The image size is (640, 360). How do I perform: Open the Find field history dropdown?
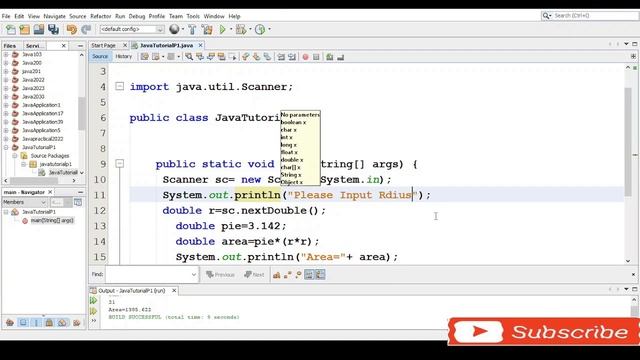click(194, 275)
